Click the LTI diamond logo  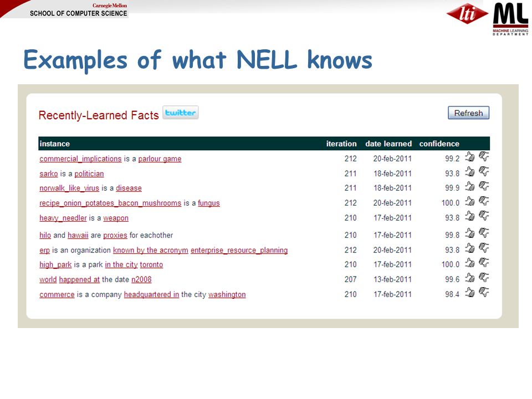pos(467,13)
